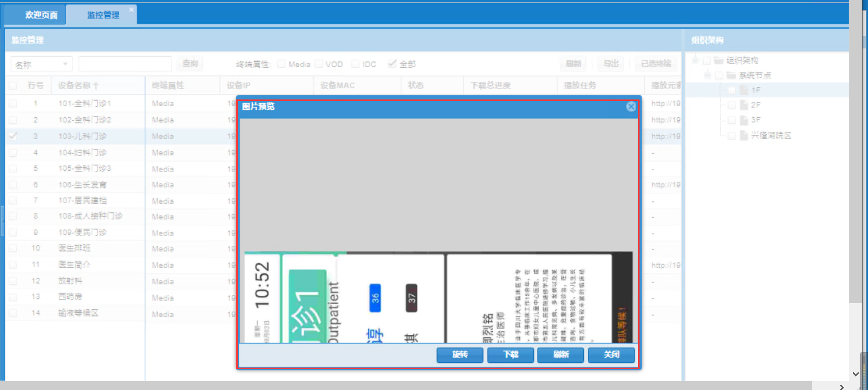
Task: Click the preview screenshot image
Action: pyautogui.click(x=439, y=297)
